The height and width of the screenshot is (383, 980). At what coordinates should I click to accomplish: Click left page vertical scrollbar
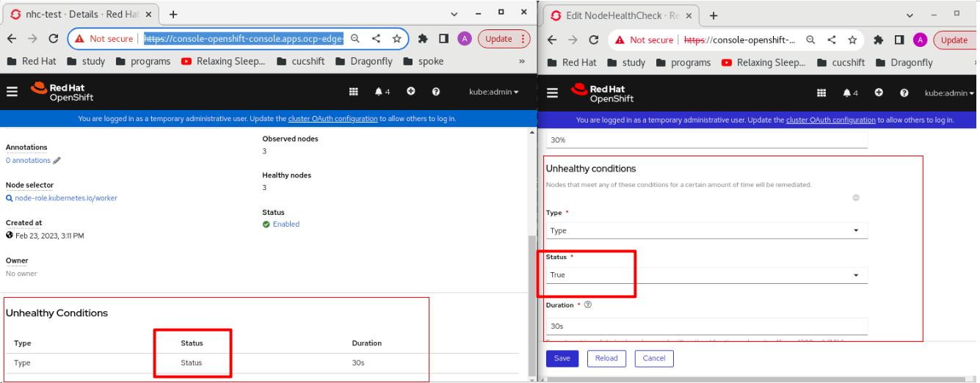click(532, 304)
